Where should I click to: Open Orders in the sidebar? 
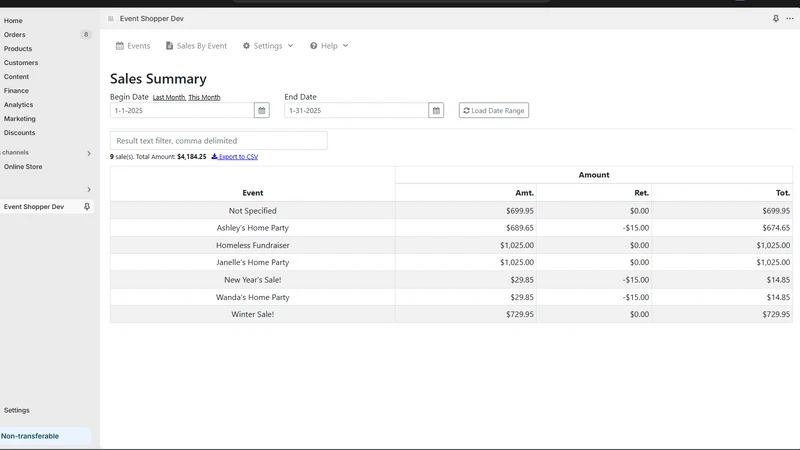(14, 35)
